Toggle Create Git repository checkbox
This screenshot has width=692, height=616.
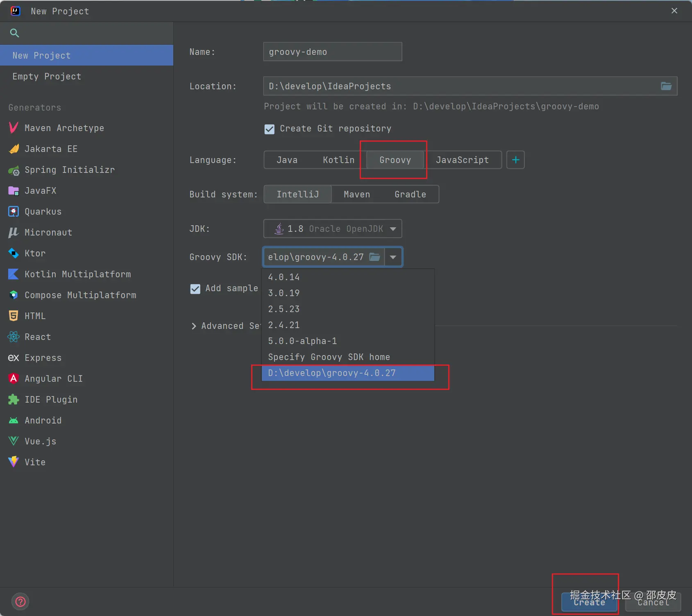(270, 129)
